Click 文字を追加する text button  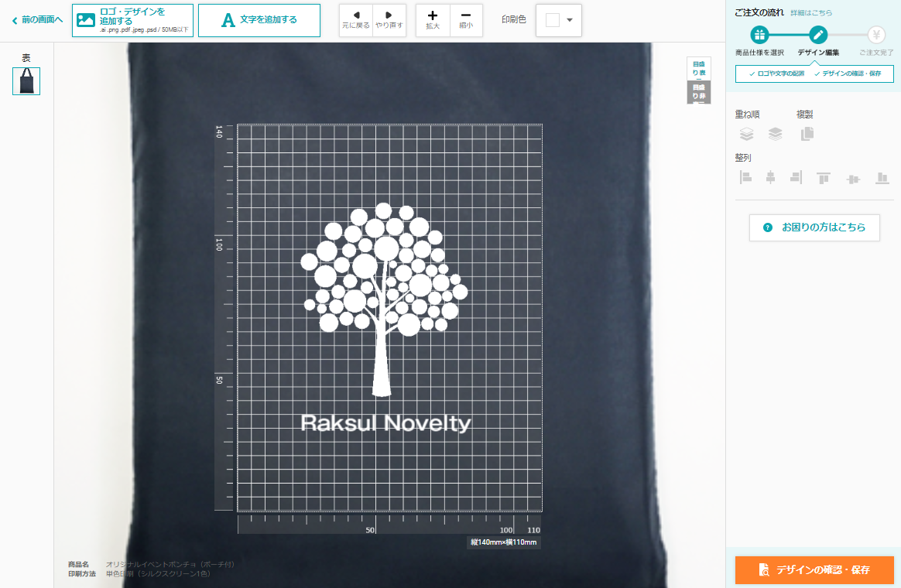259,21
